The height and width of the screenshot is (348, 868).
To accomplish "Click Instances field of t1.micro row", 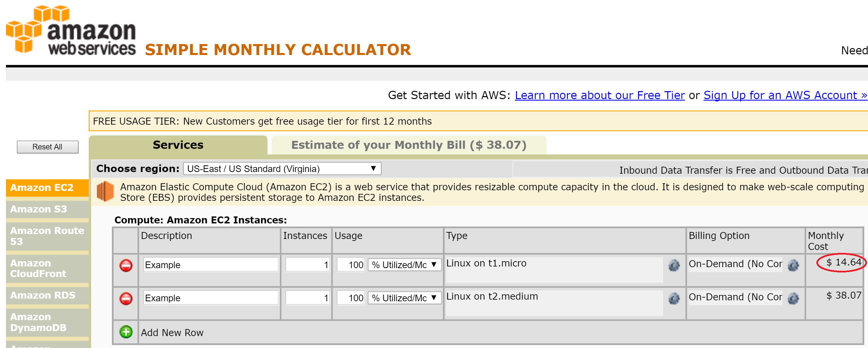I will [307, 265].
